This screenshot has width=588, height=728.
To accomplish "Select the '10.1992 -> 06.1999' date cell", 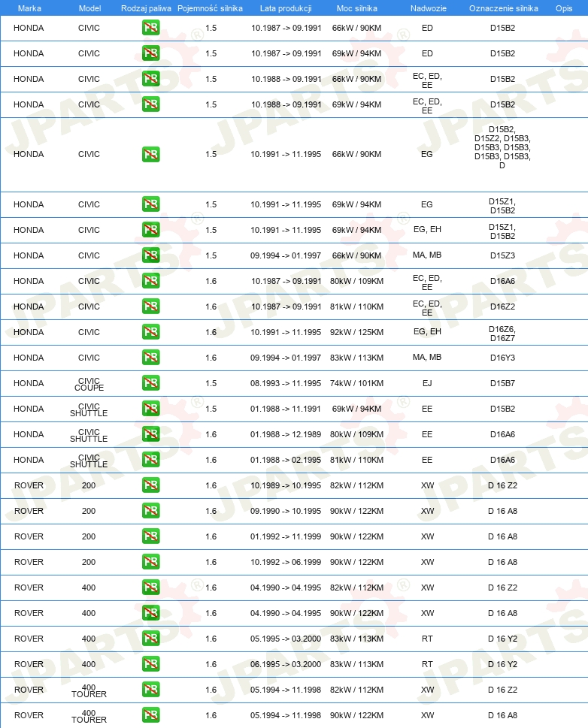I will (286, 562).
